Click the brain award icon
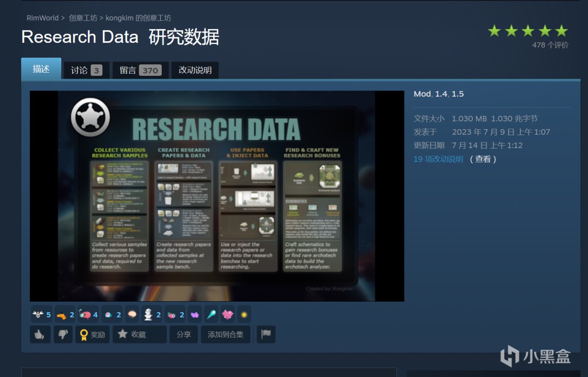The height and width of the screenshot is (377, 588). [x=132, y=314]
